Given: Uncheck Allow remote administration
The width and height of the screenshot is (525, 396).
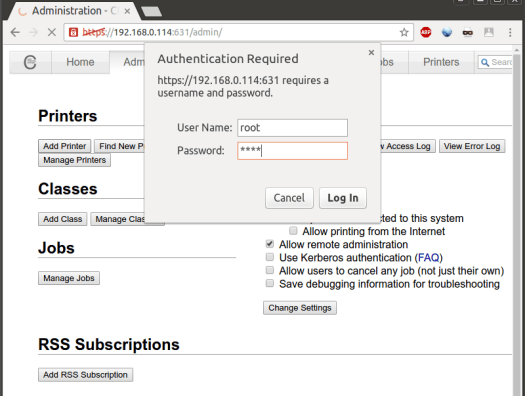Looking at the screenshot, I should click(x=270, y=244).
